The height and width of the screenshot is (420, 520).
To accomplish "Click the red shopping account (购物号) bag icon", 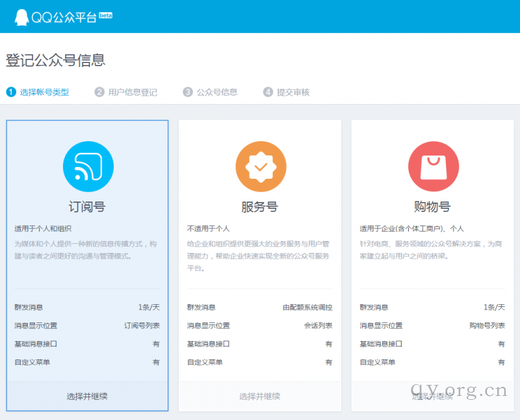I will [434, 166].
